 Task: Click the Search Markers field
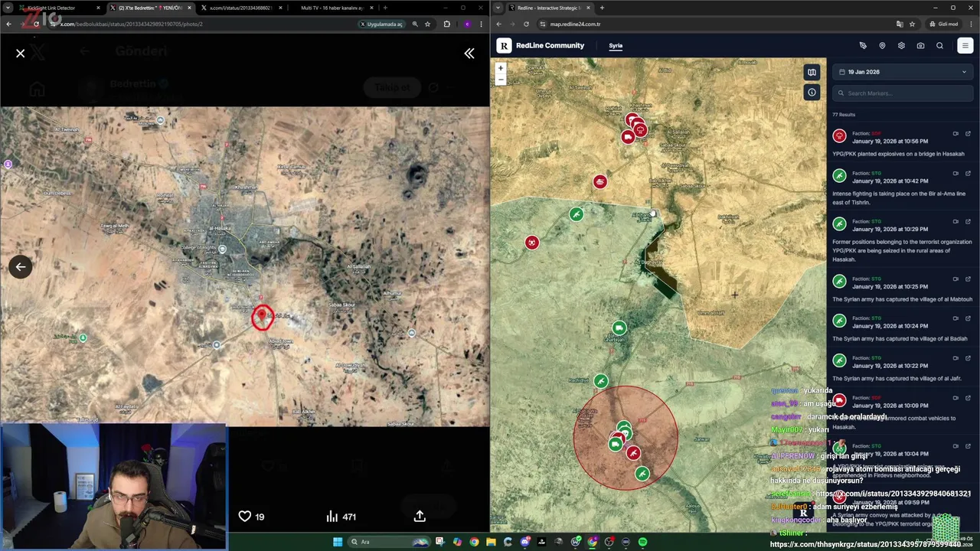click(x=903, y=93)
